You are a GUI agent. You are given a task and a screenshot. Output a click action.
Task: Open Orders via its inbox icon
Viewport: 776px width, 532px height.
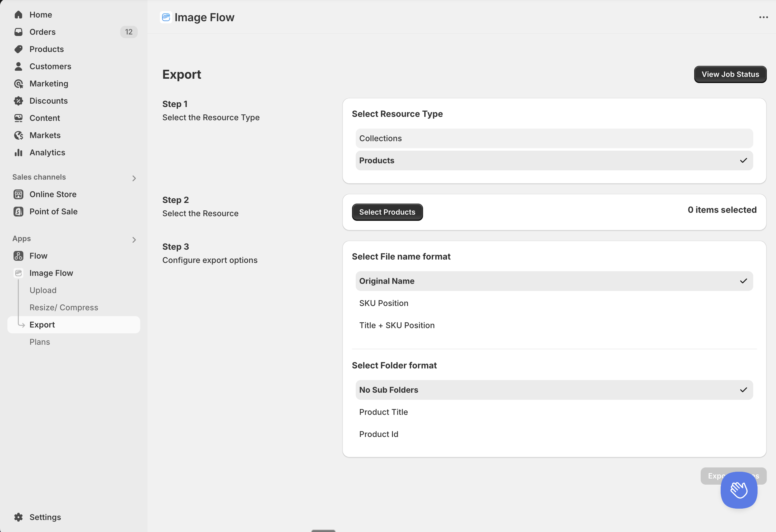18,32
